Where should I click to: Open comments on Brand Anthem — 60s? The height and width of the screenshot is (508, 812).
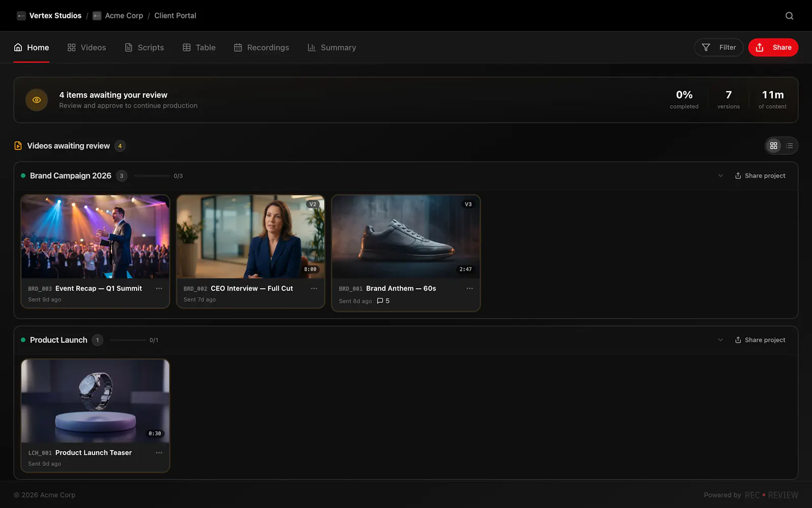[x=383, y=301]
